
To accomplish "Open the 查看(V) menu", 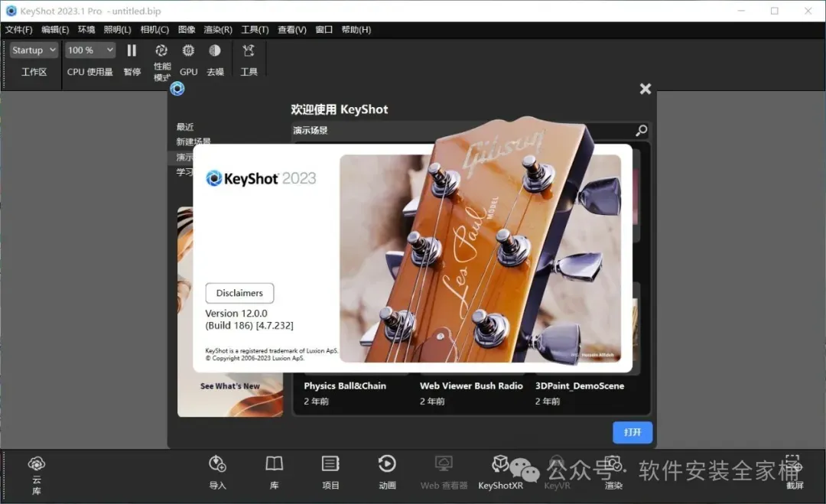I will [x=292, y=30].
